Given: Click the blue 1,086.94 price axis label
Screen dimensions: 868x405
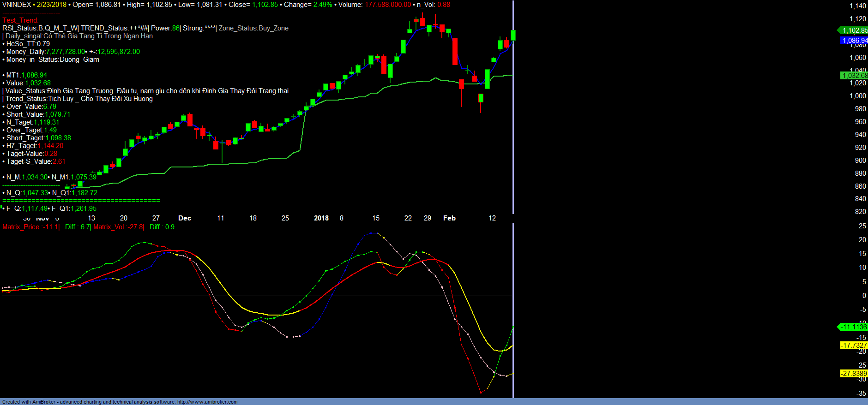Looking at the screenshot, I should point(854,41).
